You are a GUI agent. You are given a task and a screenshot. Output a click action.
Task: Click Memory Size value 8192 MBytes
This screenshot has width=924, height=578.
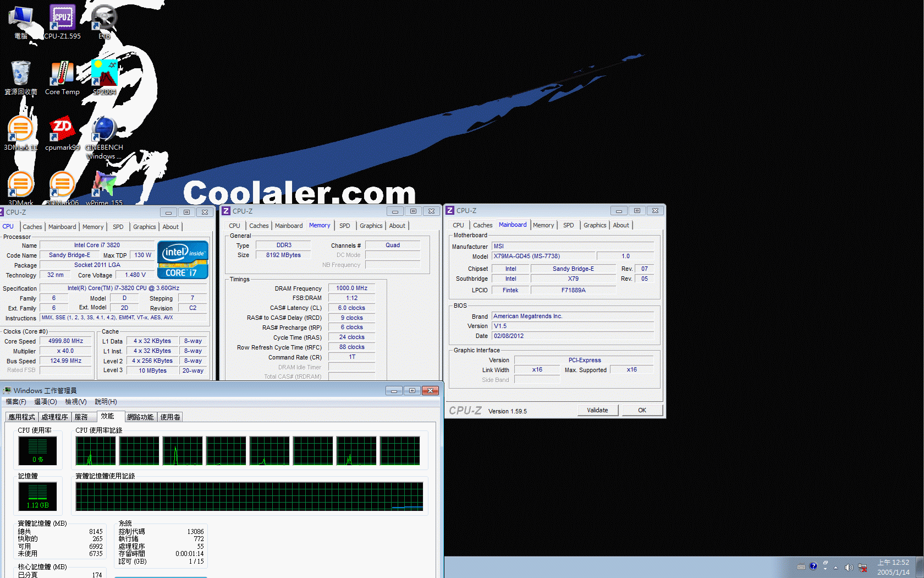[x=283, y=255]
